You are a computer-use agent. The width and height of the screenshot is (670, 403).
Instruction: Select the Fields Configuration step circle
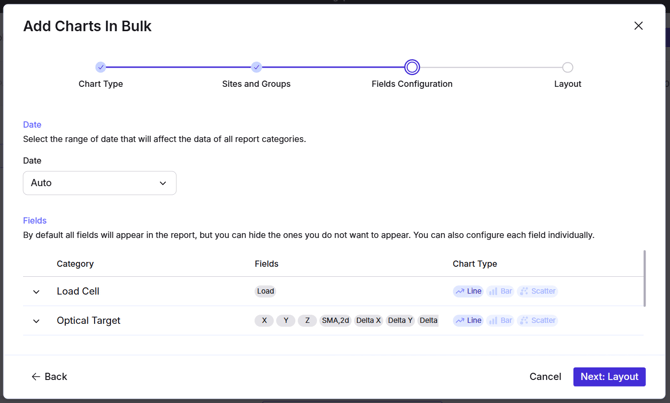(x=412, y=67)
